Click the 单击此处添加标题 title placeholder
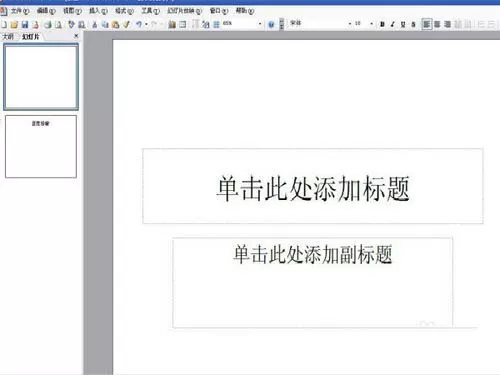 pyautogui.click(x=313, y=186)
